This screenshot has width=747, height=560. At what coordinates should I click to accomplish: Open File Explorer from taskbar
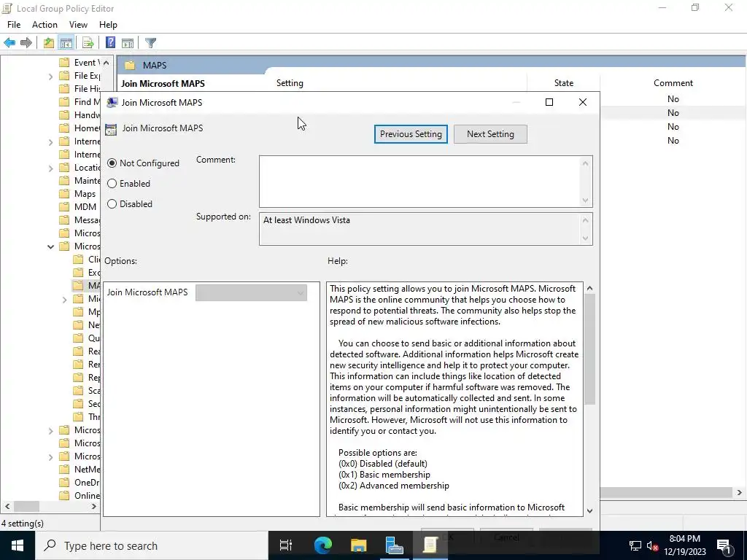pyautogui.click(x=358, y=545)
